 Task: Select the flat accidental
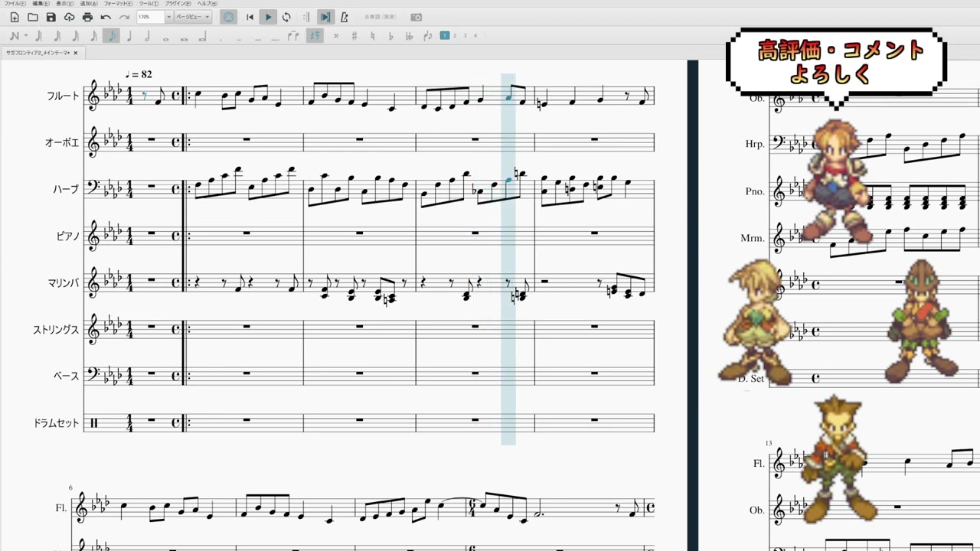[x=390, y=35]
